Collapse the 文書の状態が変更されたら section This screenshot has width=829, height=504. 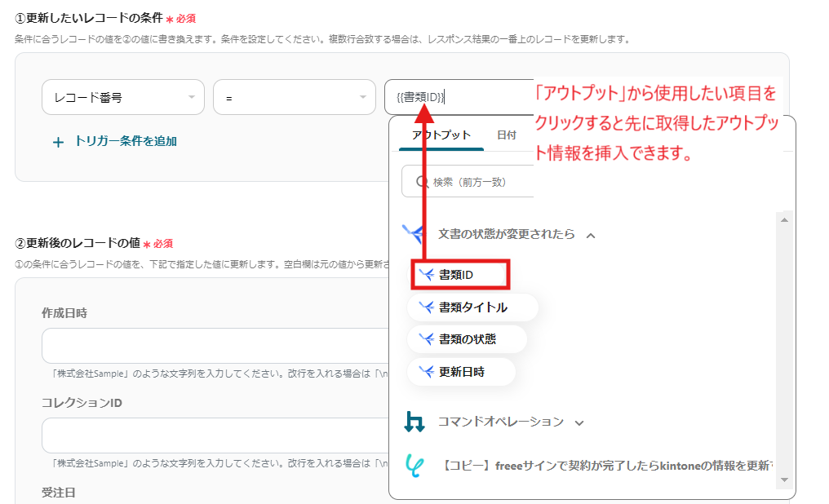pos(591,235)
